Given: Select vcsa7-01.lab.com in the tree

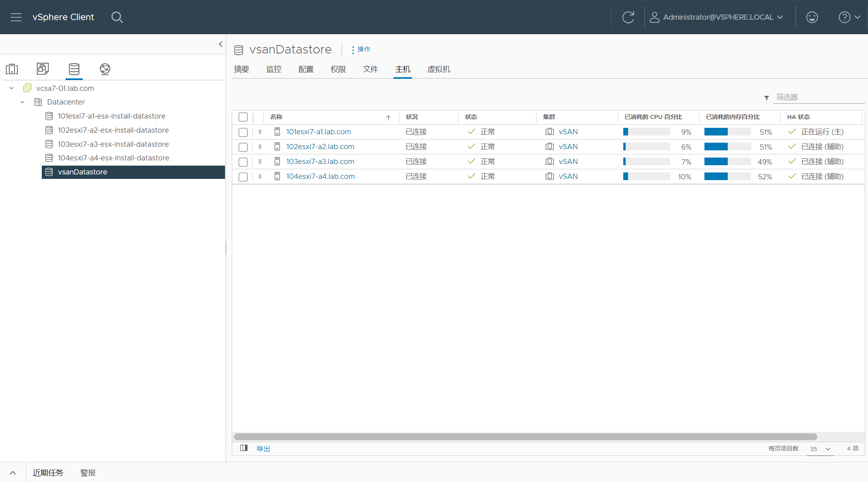Looking at the screenshot, I should (x=65, y=88).
